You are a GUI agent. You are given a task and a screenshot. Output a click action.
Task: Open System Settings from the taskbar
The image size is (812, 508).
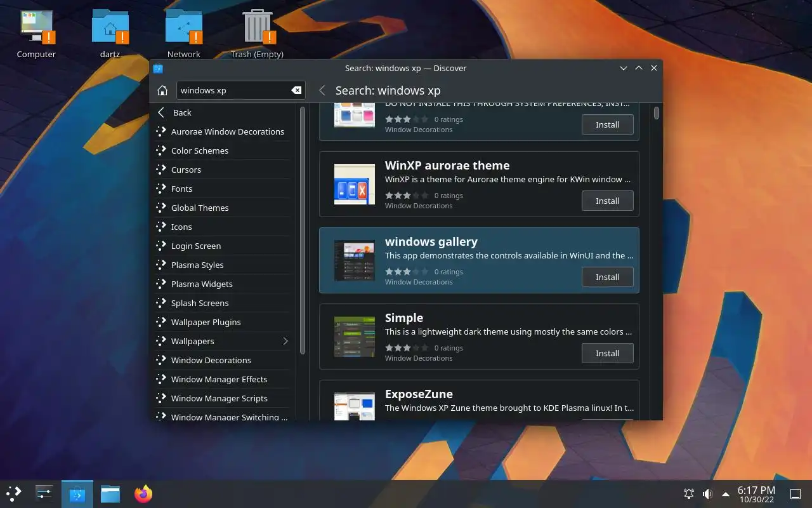click(x=44, y=493)
